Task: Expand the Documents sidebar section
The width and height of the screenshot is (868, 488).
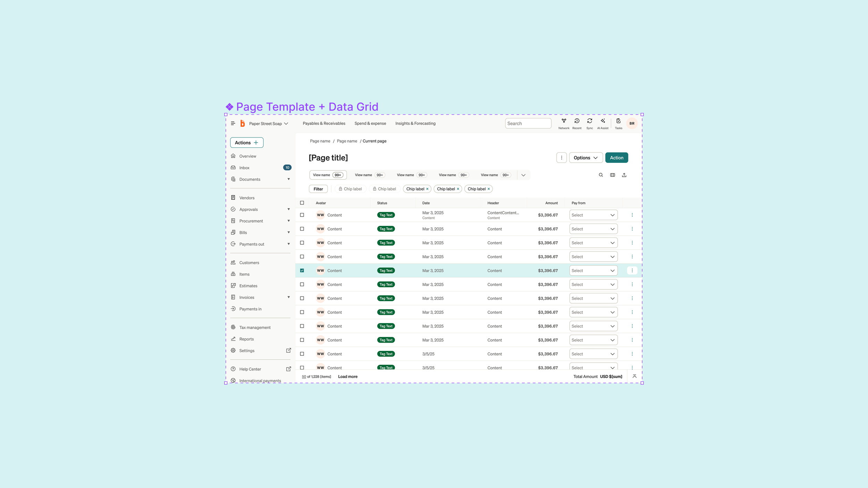Action: pos(289,179)
